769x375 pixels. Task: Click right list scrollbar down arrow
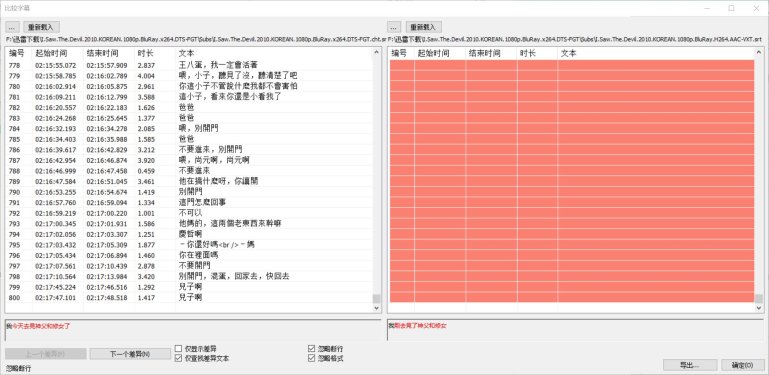click(x=759, y=308)
